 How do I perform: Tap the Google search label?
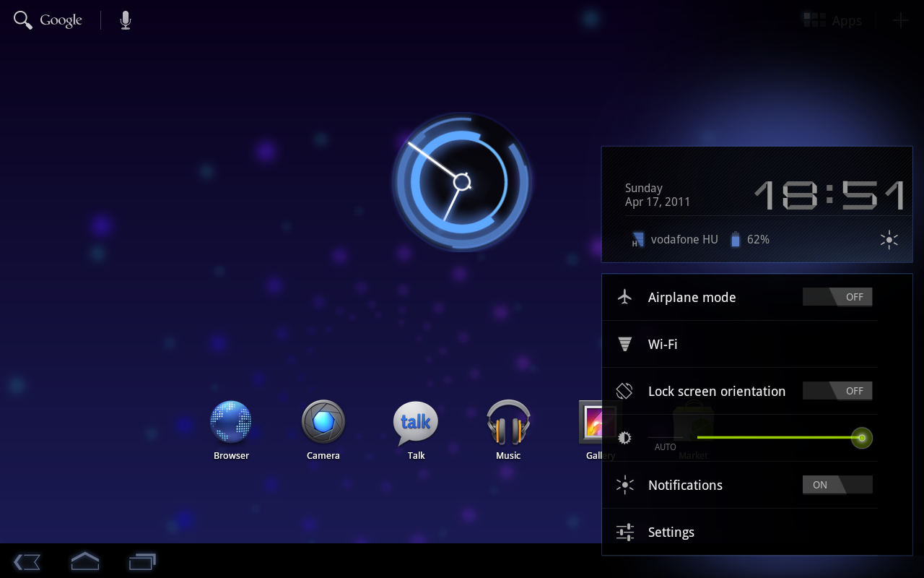click(x=61, y=21)
